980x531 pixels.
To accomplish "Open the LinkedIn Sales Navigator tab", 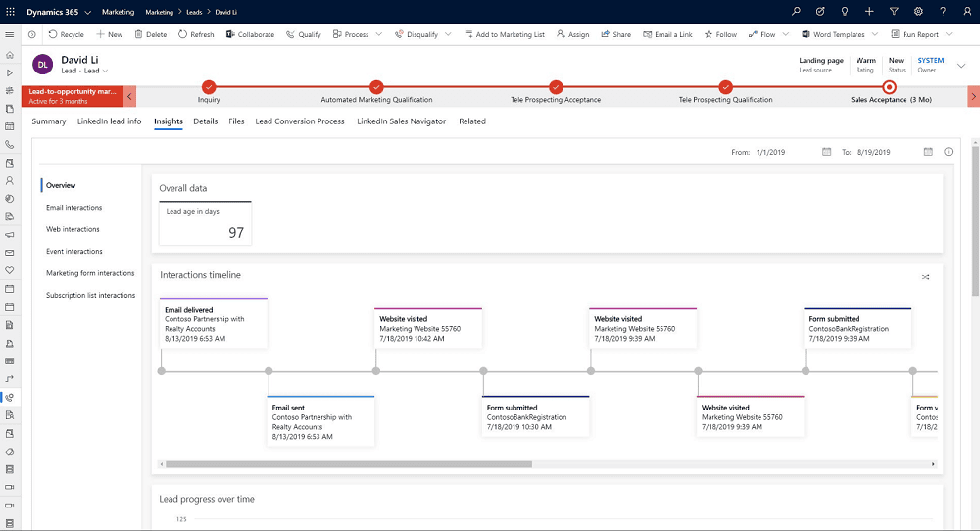I will click(401, 121).
